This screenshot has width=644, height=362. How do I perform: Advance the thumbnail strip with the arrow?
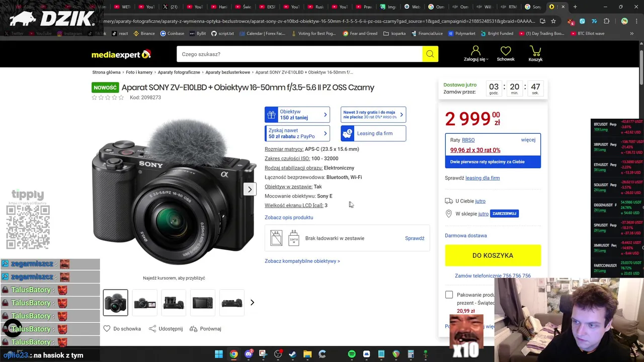(252, 303)
